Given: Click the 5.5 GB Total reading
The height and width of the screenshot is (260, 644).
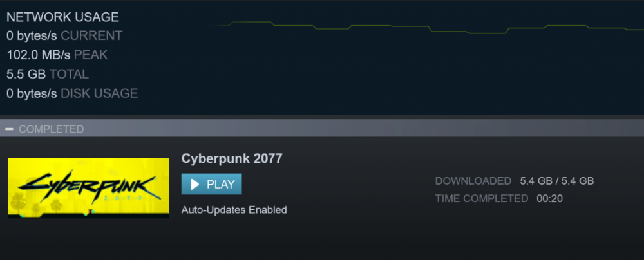Looking at the screenshot, I should (48, 75).
